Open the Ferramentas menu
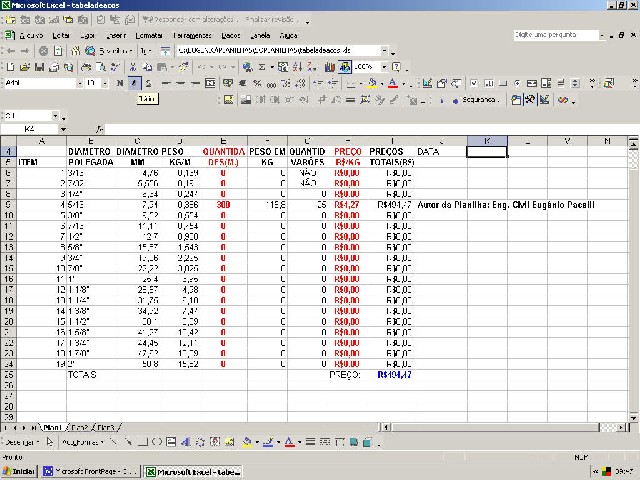640x480 pixels. (192, 36)
